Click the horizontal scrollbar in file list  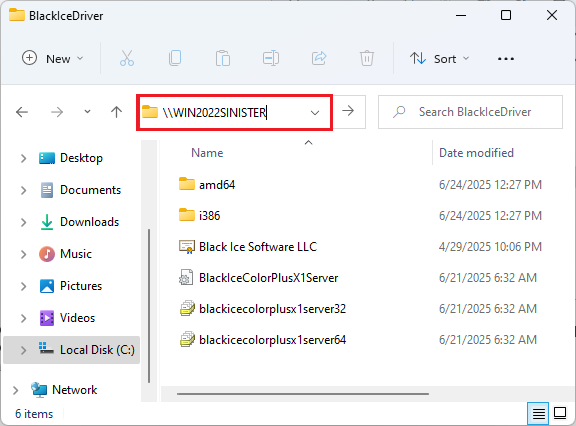click(303, 394)
